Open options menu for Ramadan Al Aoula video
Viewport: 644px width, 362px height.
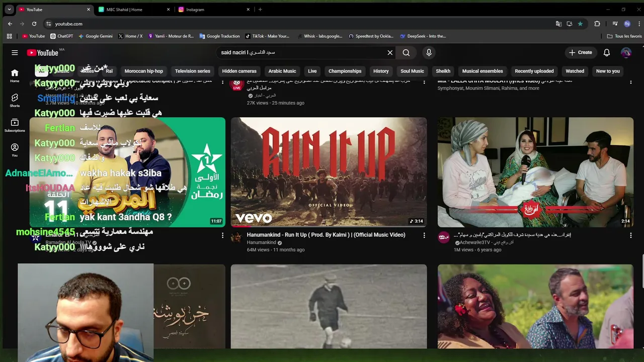coord(222,235)
